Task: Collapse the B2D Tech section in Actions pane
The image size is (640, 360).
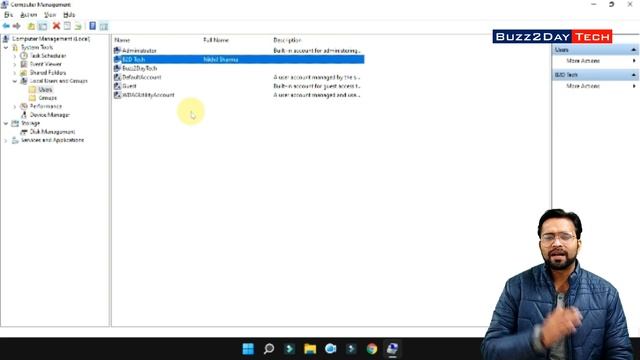Action: pos(633,75)
